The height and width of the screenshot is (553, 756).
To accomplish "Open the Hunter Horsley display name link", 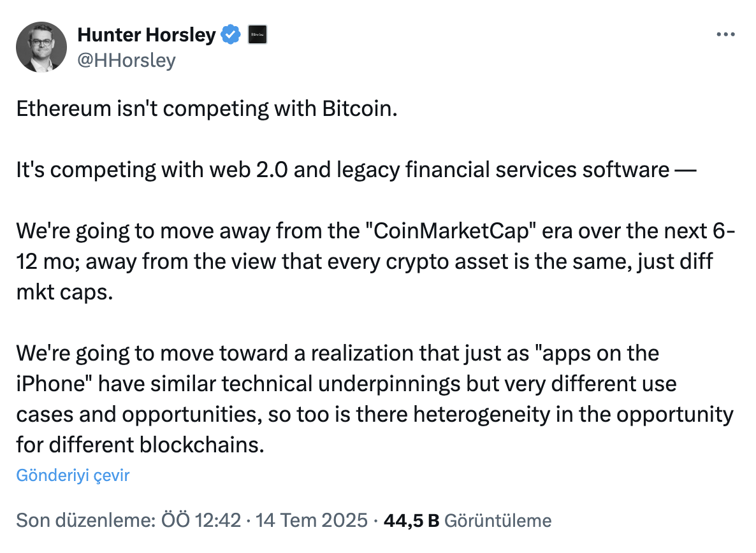I will 147,34.
